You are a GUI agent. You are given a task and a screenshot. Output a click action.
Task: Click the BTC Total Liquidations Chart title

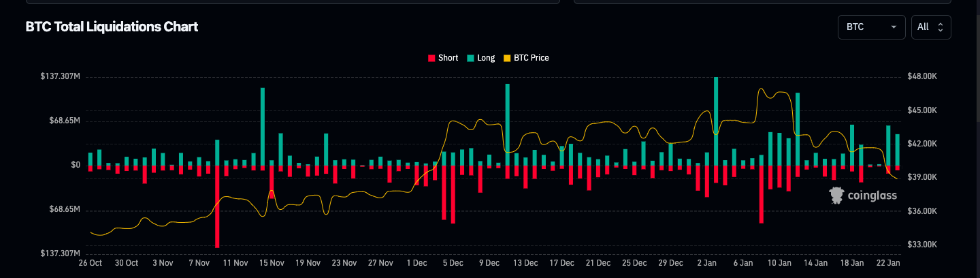[x=112, y=27]
